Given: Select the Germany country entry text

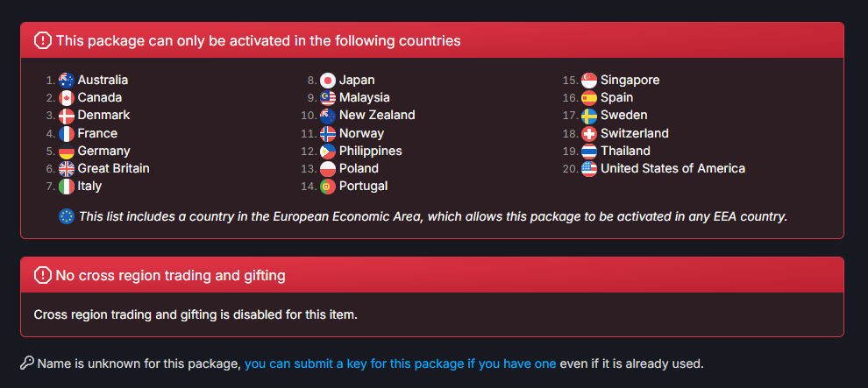Looking at the screenshot, I should point(104,151).
